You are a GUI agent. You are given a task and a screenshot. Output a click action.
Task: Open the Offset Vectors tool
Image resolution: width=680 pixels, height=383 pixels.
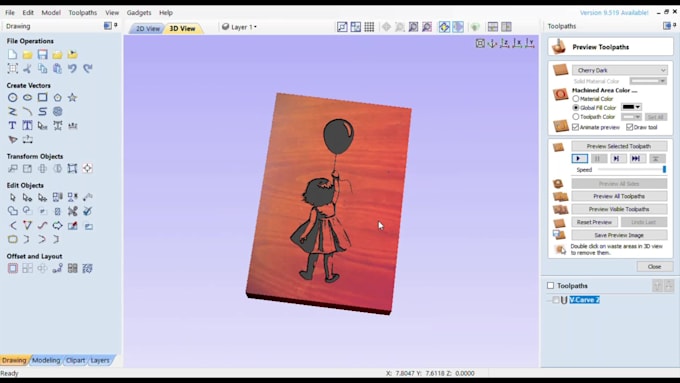(x=13, y=268)
